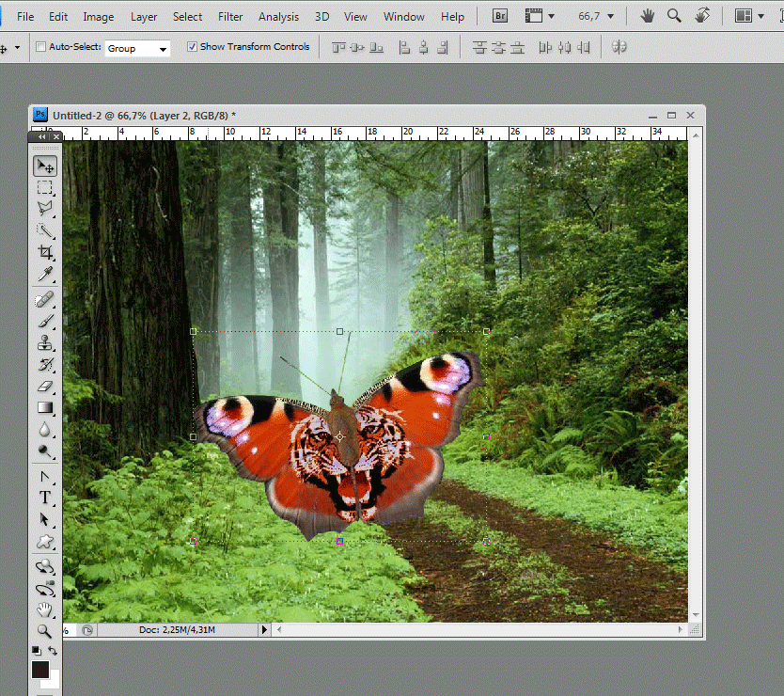Select the Crop tool
Screen dimensions: 784x696
pyautogui.click(x=45, y=252)
